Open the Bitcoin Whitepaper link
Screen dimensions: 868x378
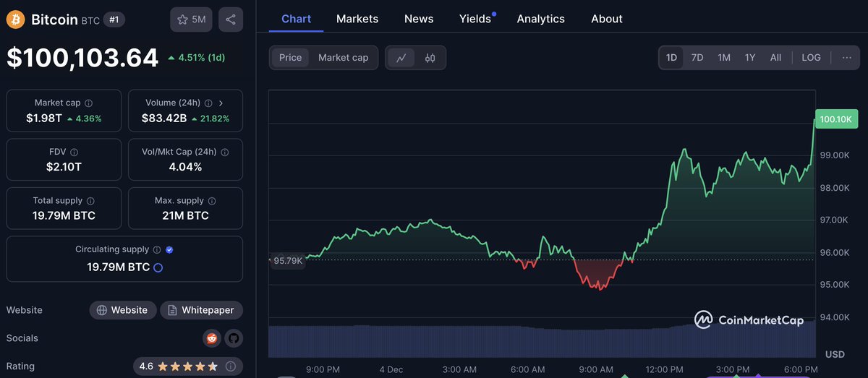(x=201, y=310)
